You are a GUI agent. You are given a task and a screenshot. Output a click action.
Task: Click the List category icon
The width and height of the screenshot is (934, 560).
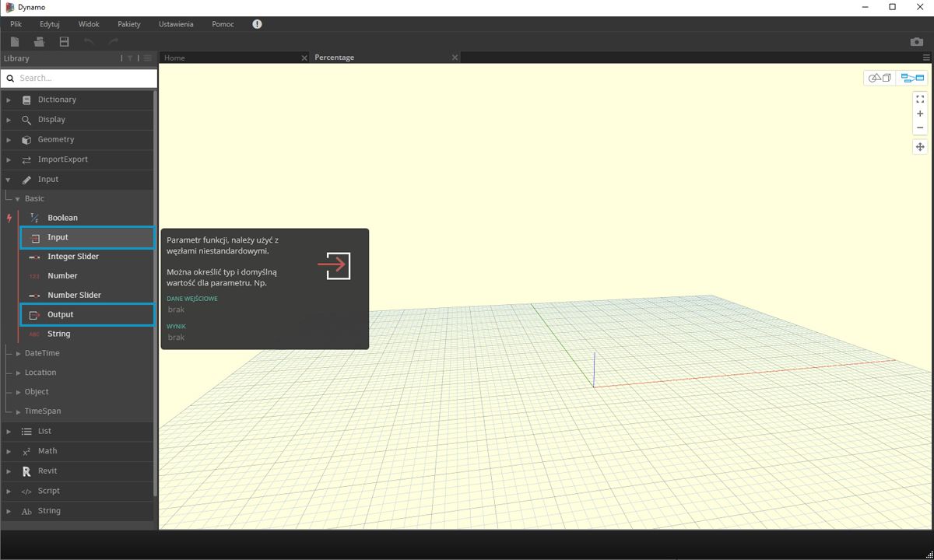[26, 431]
